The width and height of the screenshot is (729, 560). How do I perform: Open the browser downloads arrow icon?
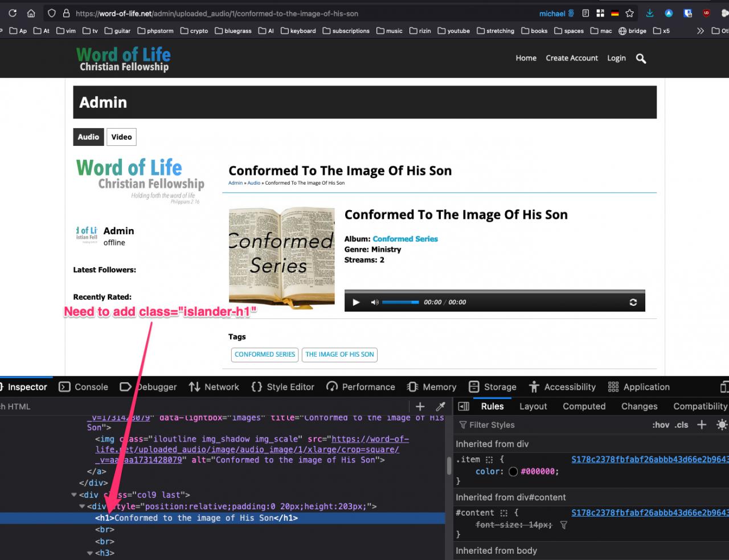pos(650,13)
